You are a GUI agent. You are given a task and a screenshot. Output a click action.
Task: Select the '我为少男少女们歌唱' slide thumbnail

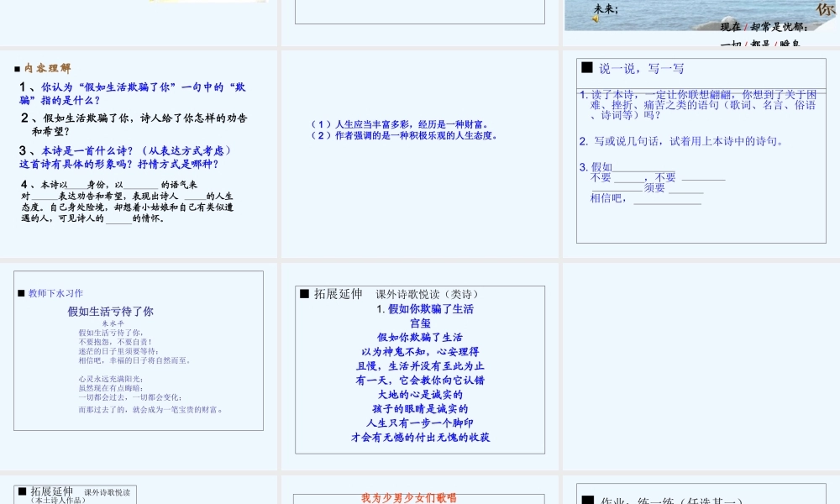(x=419, y=490)
